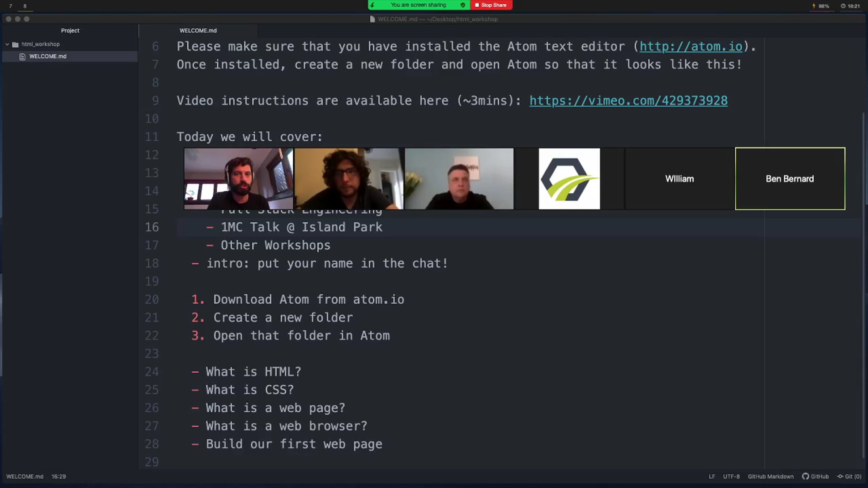Click the hexagon logo participant tile
868x488 pixels.
pos(569,179)
